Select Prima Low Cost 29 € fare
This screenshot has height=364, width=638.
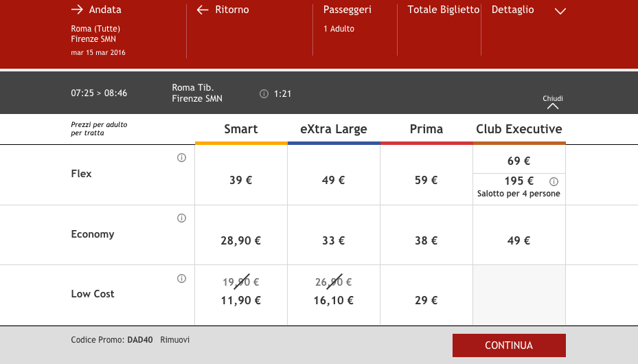click(x=426, y=300)
